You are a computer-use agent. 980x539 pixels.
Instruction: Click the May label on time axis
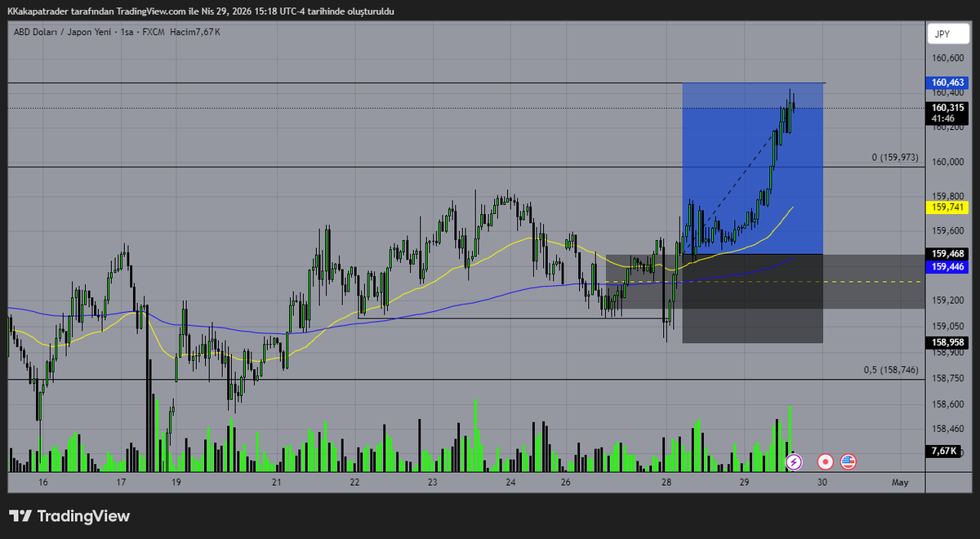(900, 483)
